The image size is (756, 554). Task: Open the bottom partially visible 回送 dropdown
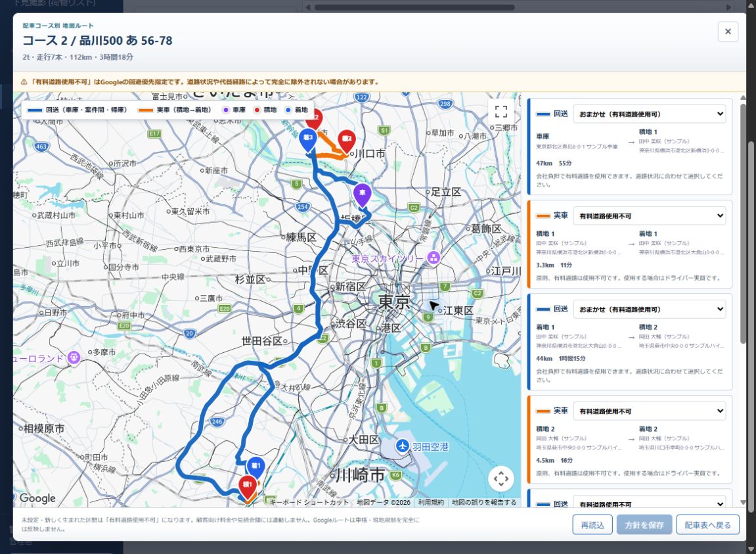(x=650, y=502)
